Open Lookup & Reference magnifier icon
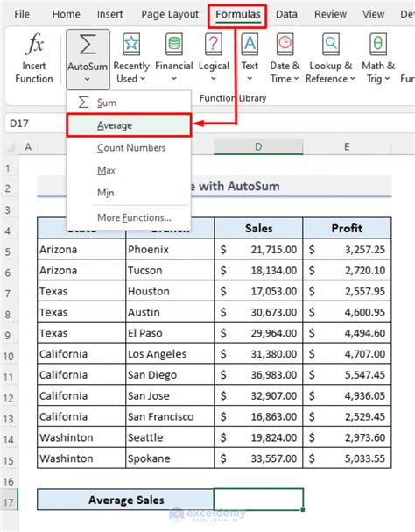 (331, 45)
